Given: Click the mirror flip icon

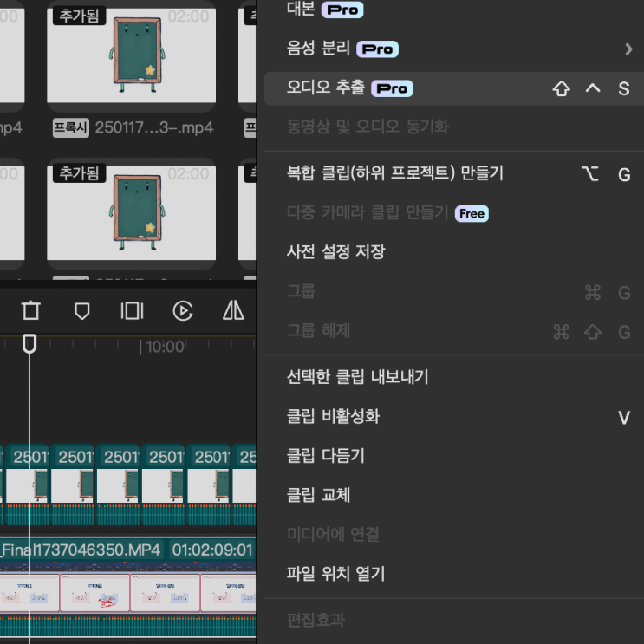Looking at the screenshot, I should (233, 310).
